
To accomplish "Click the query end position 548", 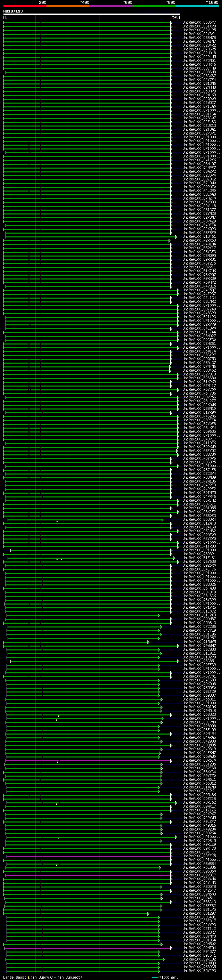I will 175,17.
